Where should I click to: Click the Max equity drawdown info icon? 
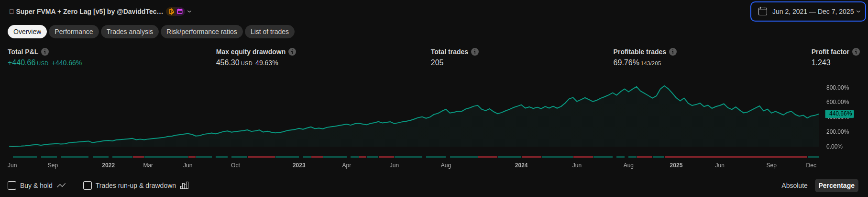point(292,52)
